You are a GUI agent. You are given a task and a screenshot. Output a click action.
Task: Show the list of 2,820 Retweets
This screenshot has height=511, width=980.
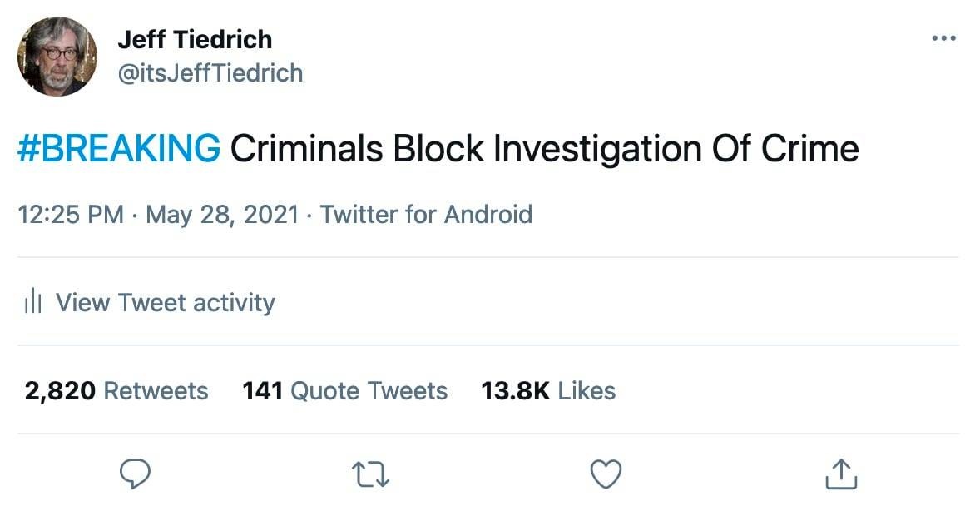pyautogui.click(x=116, y=390)
